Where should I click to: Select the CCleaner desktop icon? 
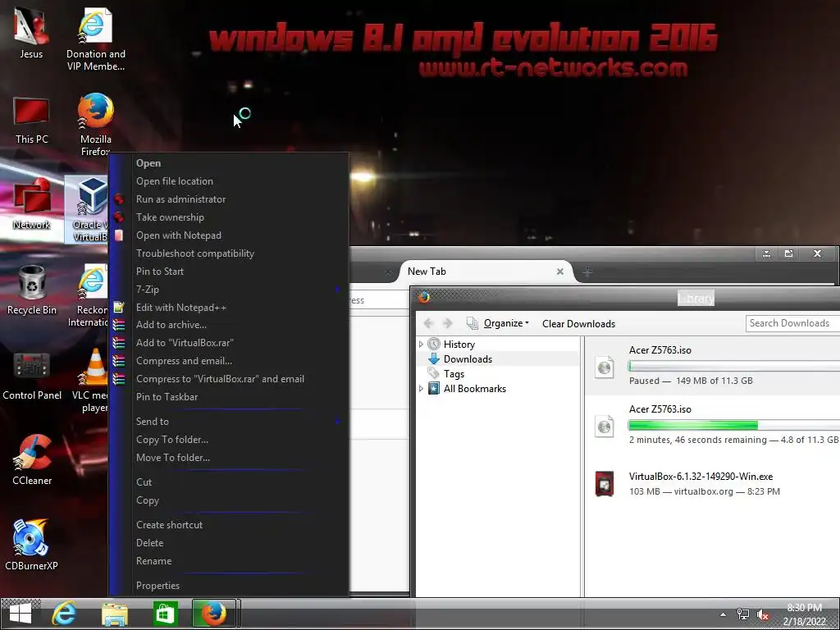tap(32, 461)
